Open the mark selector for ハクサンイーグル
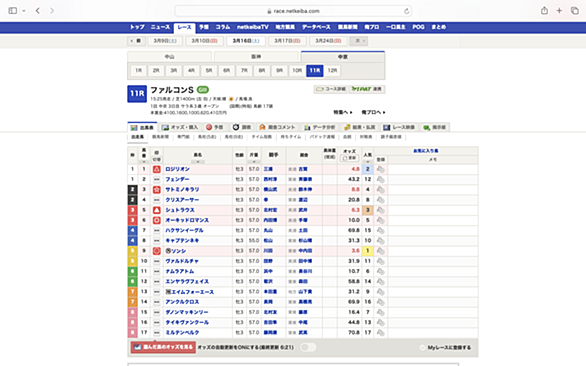This screenshot has width=586, height=366. tap(157, 231)
